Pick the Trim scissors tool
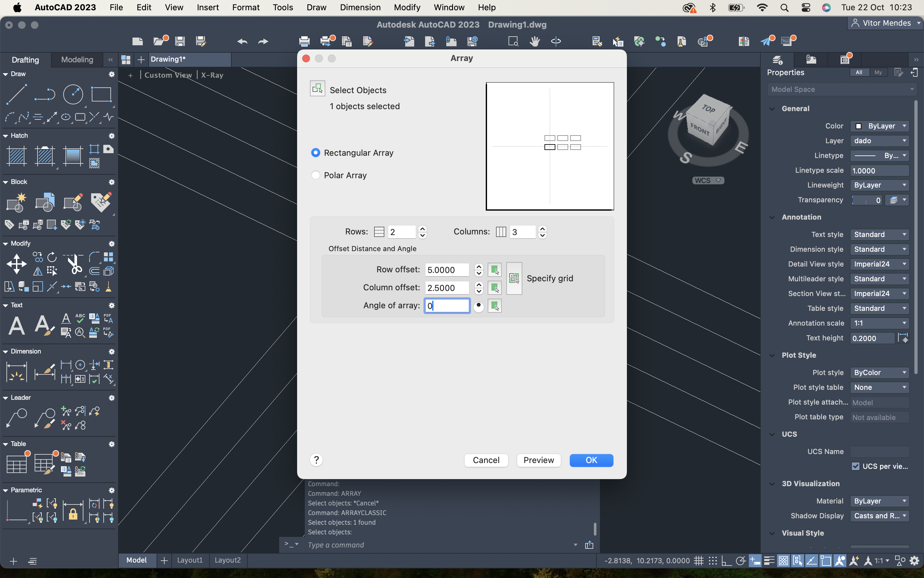The image size is (924, 578). click(74, 264)
